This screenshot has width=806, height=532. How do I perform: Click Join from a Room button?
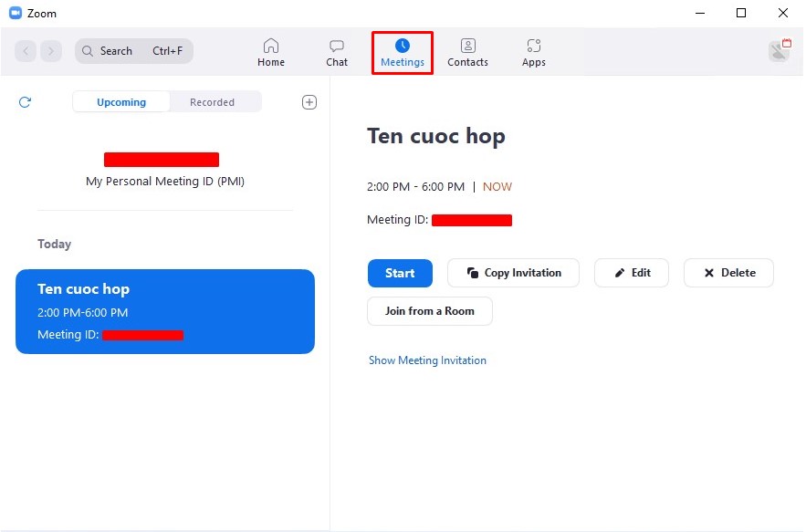430,311
